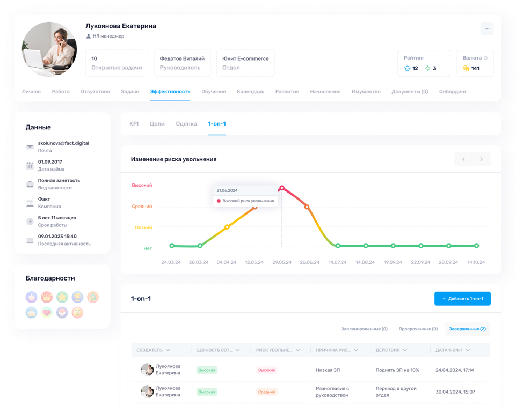Image resolution: width=523 pixels, height=420 pixels.
Task: Click the flower bouquet gratitude badge
Action: click(x=62, y=312)
